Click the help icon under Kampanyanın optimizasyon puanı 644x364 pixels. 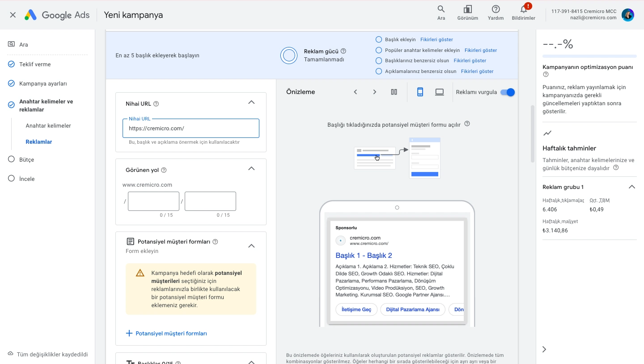[x=546, y=74]
